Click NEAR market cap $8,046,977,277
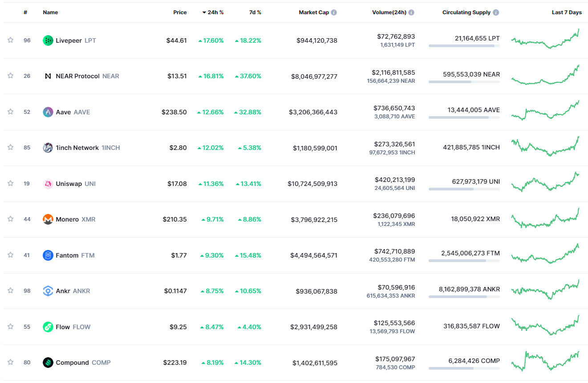 [314, 77]
